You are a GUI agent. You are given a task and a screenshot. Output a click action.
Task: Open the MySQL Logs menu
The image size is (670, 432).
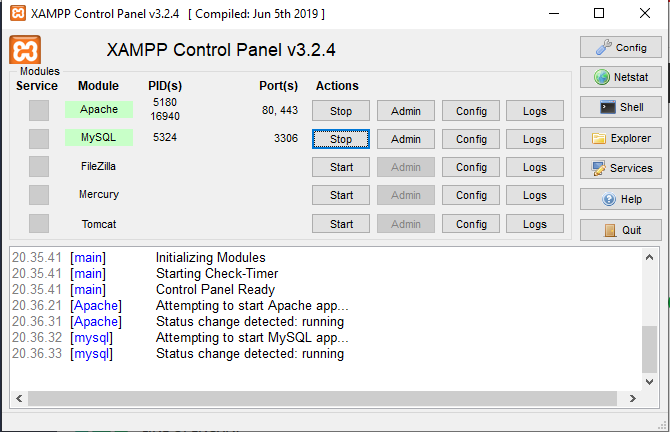535,139
